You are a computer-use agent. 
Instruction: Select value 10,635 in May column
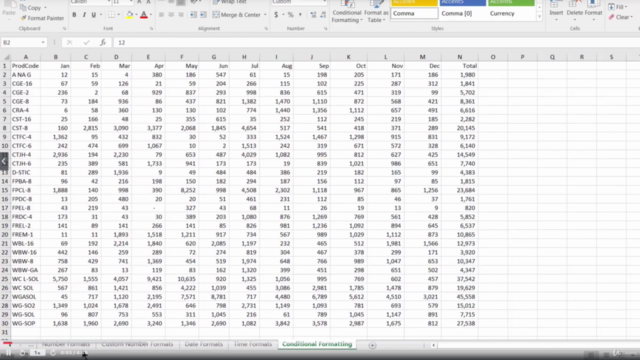pyautogui.click(x=182, y=279)
